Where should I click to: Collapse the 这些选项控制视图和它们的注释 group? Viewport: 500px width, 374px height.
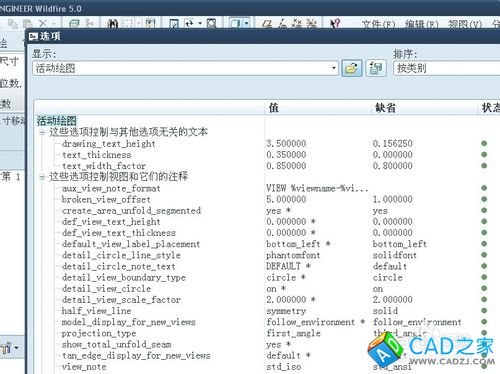click(x=42, y=177)
